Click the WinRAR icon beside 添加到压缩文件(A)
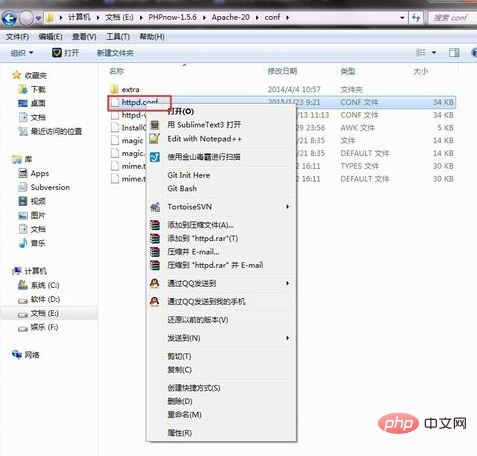 [x=155, y=225]
